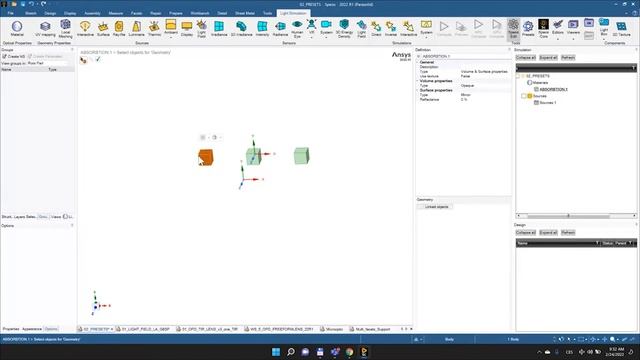Create an Interactive source
The height and width of the screenshot is (360, 640).
[85, 29]
